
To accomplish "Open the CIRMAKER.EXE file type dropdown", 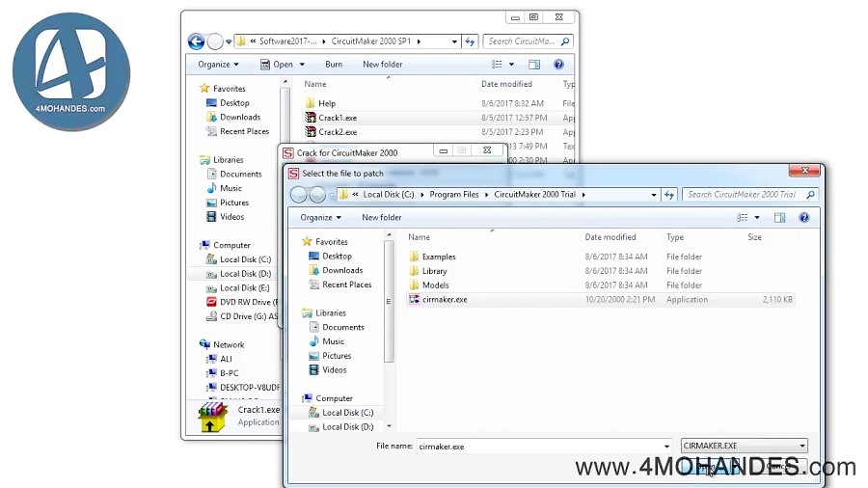I will click(x=744, y=446).
